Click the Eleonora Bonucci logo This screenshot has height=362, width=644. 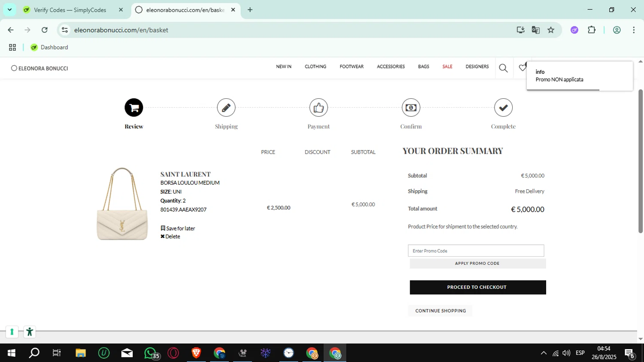[39, 68]
